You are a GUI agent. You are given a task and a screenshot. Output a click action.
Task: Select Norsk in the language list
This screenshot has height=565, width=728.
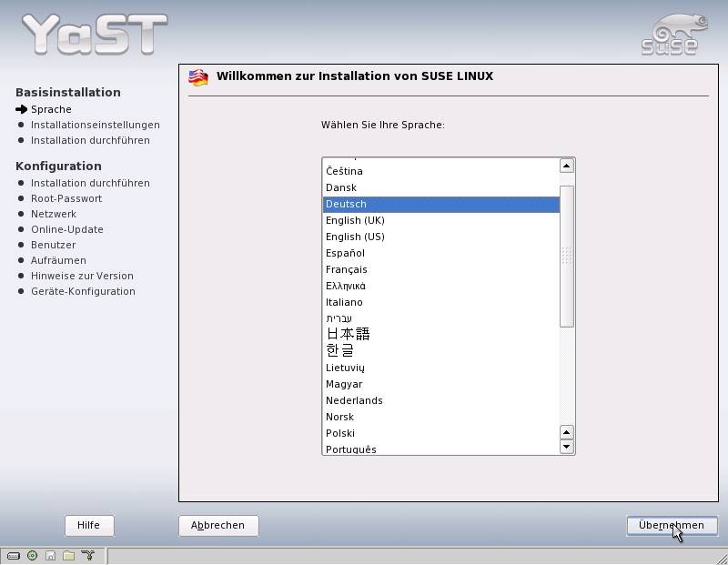[x=441, y=417]
